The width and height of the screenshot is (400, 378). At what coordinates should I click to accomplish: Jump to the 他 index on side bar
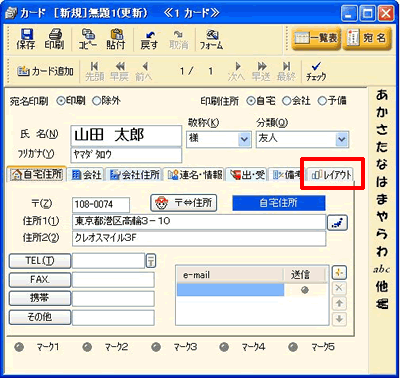(382, 286)
